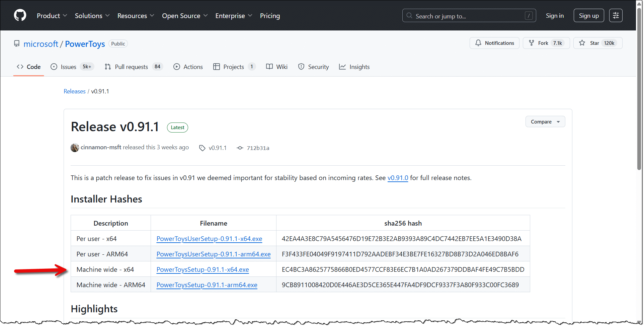Click Sign in

pyautogui.click(x=555, y=16)
